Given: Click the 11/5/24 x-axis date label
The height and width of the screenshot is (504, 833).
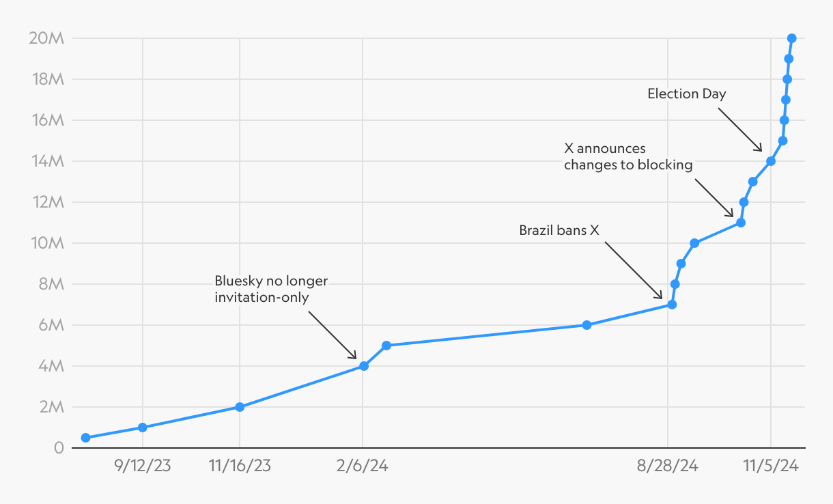Looking at the screenshot, I should pyautogui.click(x=771, y=466).
